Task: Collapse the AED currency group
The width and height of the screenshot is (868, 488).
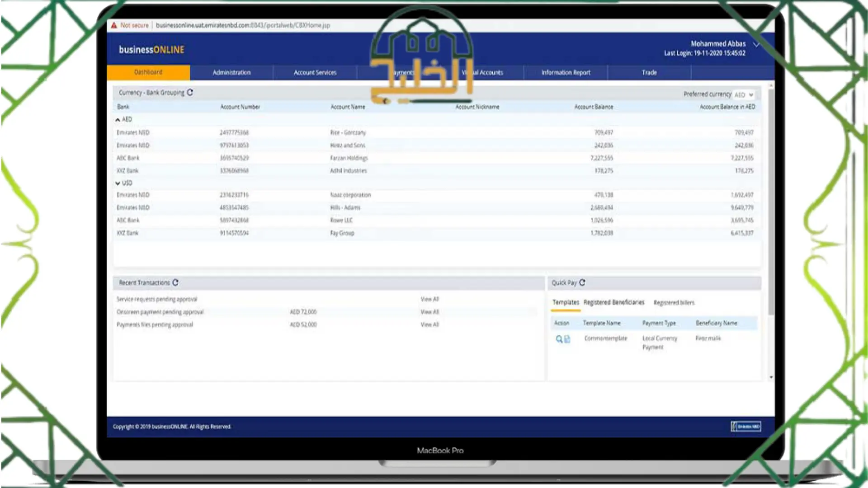Action: point(118,120)
